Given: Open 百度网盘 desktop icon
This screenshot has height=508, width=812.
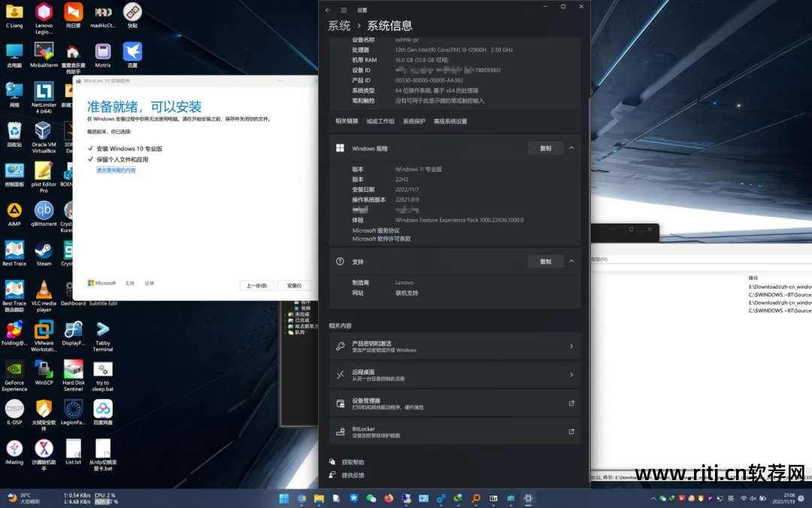Looking at the screenshot, I should point(102,412).
